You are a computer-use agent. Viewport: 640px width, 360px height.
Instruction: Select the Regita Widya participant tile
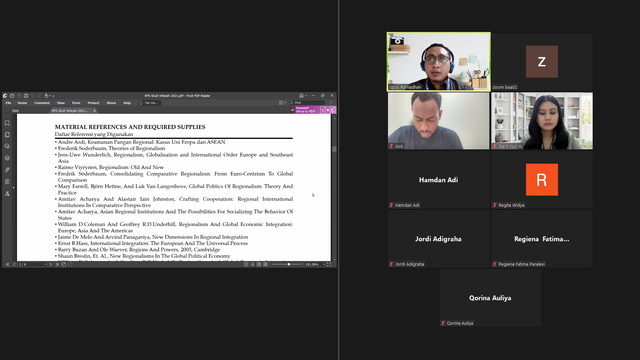(542, 180)
